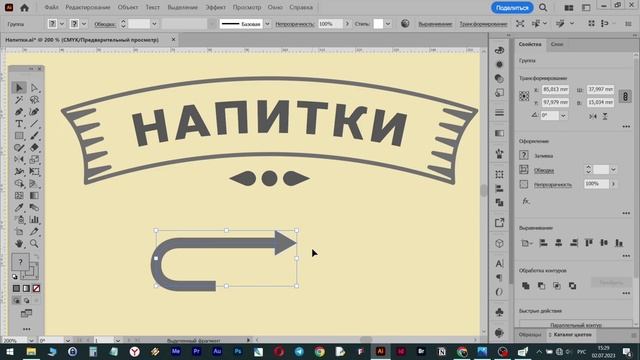Apply Gradient mode button in tools panel
640x360 pixels.
click(x=27, y=289)
